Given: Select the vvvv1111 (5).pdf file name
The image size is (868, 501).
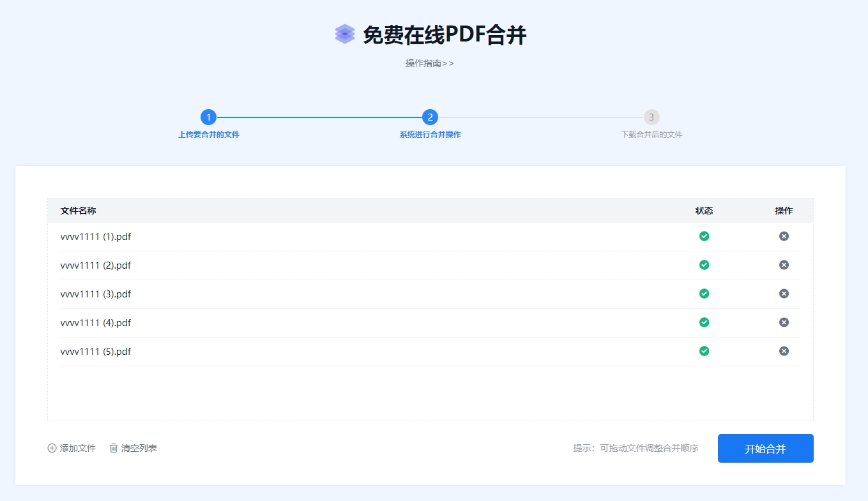Looking at the screenshot, I should 96,352.
